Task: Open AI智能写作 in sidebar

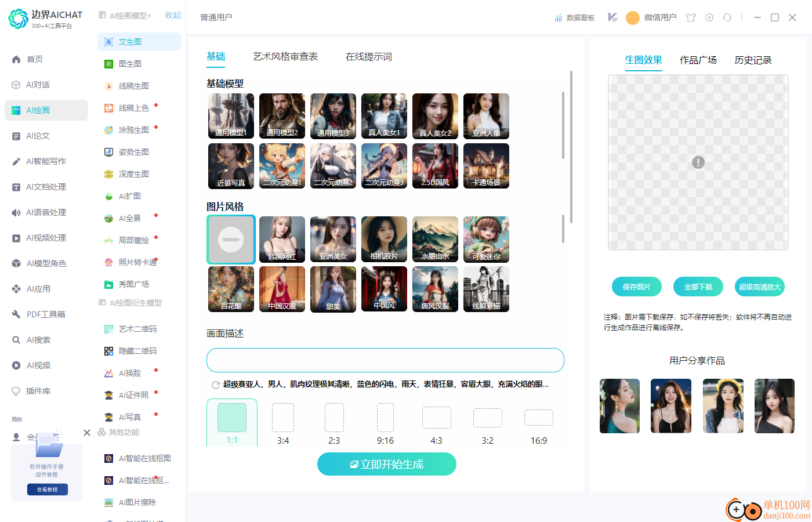Action: [46, 161]
